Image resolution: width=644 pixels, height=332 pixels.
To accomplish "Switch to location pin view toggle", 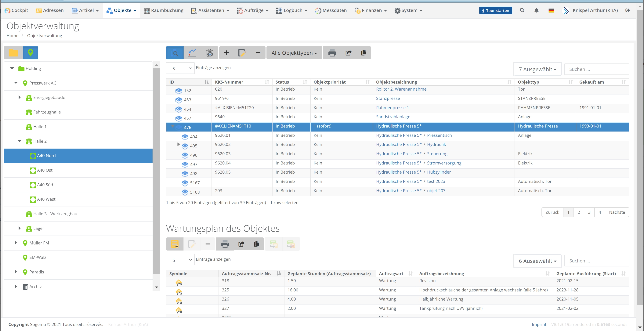I will click(31, 53).
